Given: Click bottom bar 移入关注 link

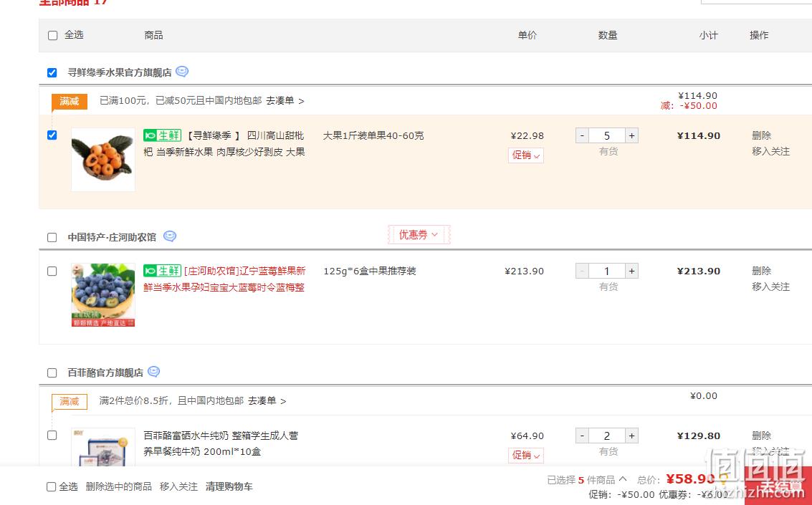Looking at the screenshot, I should click(x=178, y=486).
